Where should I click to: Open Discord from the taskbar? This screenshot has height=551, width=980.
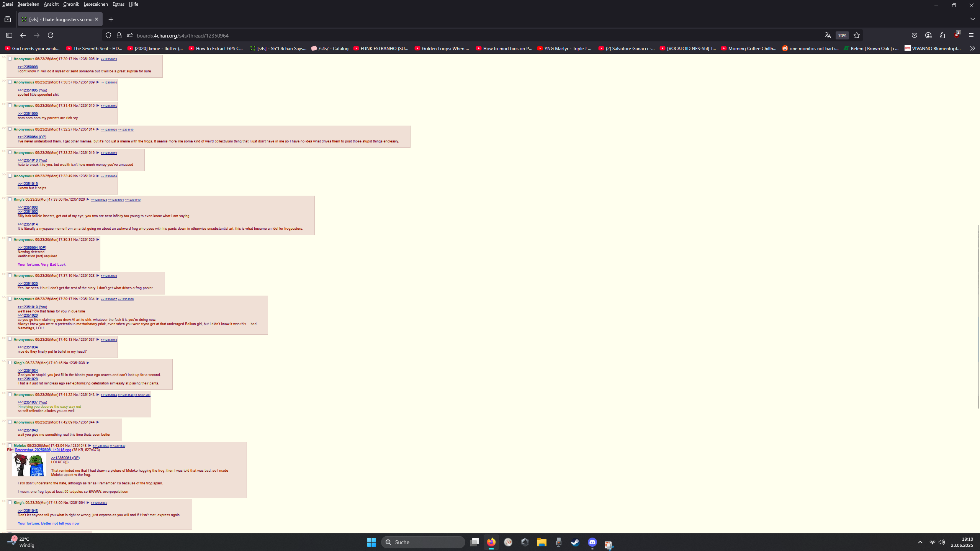(592, 542)
